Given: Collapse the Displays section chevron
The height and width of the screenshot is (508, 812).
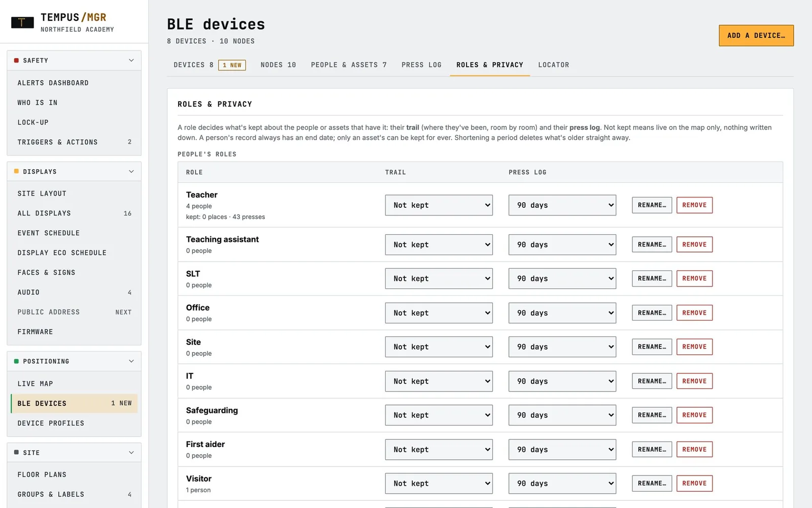Looking at the screenshot, I should coord(131,172).
